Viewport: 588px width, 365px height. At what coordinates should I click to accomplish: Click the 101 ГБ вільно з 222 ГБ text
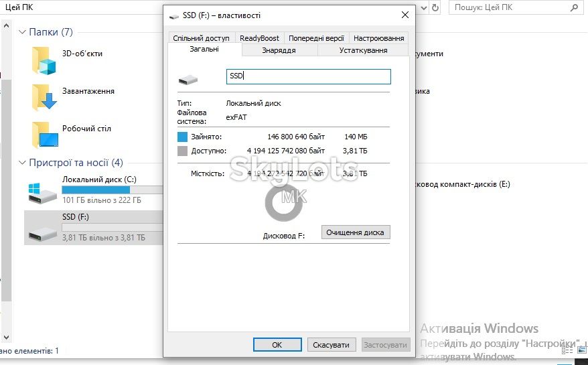point(102,200)
